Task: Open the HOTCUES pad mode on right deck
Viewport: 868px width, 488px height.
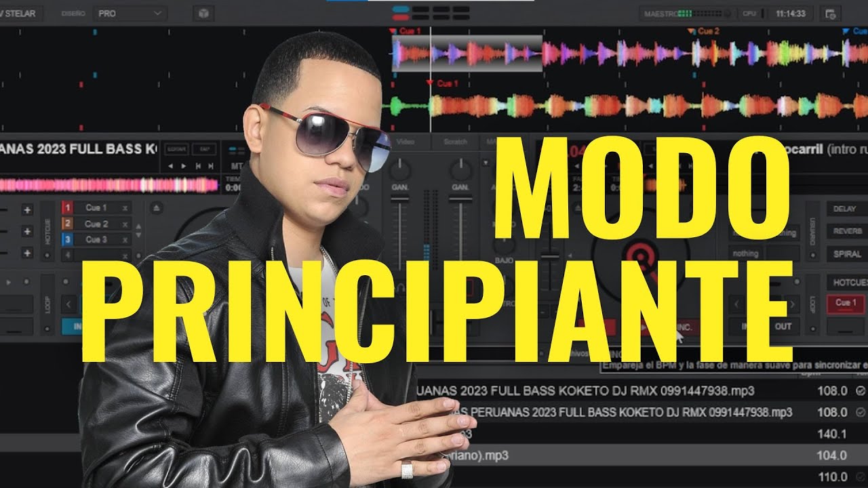Action: 846,281
